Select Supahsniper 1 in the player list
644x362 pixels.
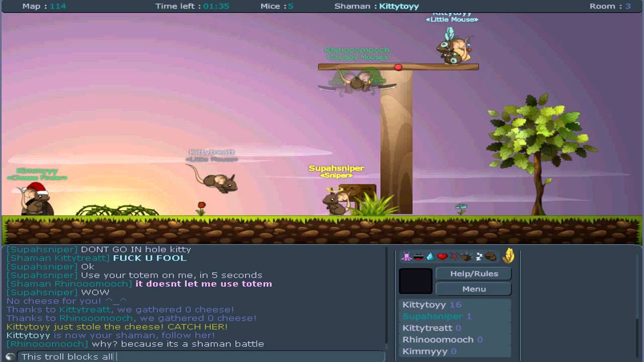(x=455, y=316)
